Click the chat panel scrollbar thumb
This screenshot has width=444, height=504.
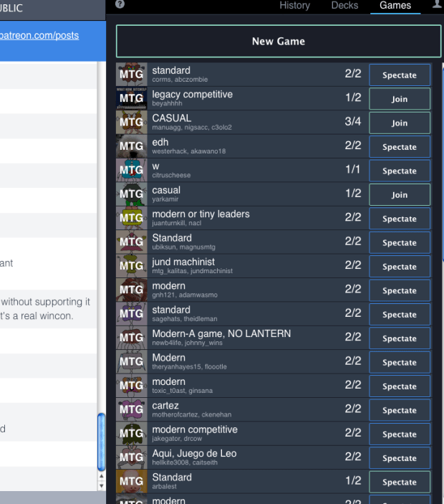pyautogui.click(x=102, y=442)
